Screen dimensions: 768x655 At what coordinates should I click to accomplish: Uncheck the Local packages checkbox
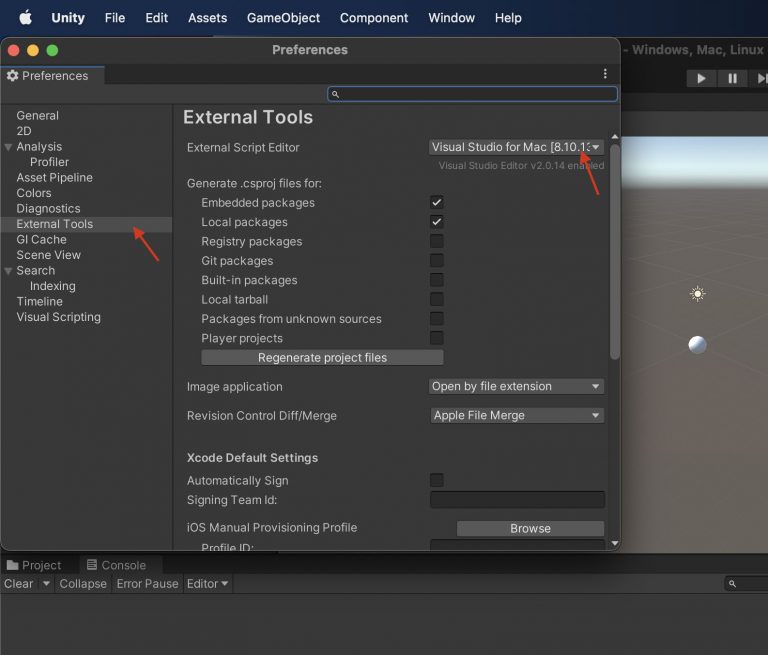[x=436, y=222]
